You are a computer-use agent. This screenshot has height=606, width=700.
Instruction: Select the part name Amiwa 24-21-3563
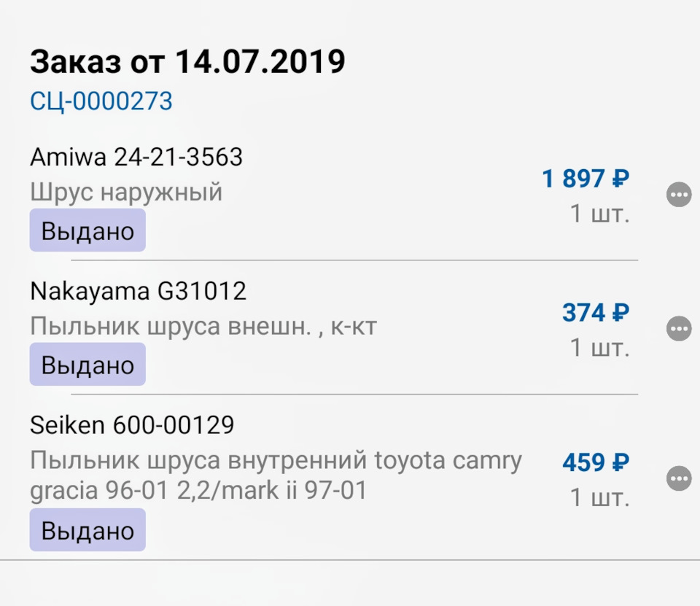pyautogui.click(x=137, y=157)
